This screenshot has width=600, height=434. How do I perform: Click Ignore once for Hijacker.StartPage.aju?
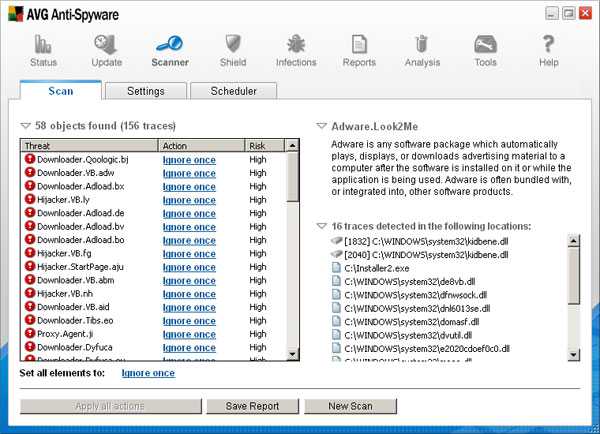click(x=189, y=267)
